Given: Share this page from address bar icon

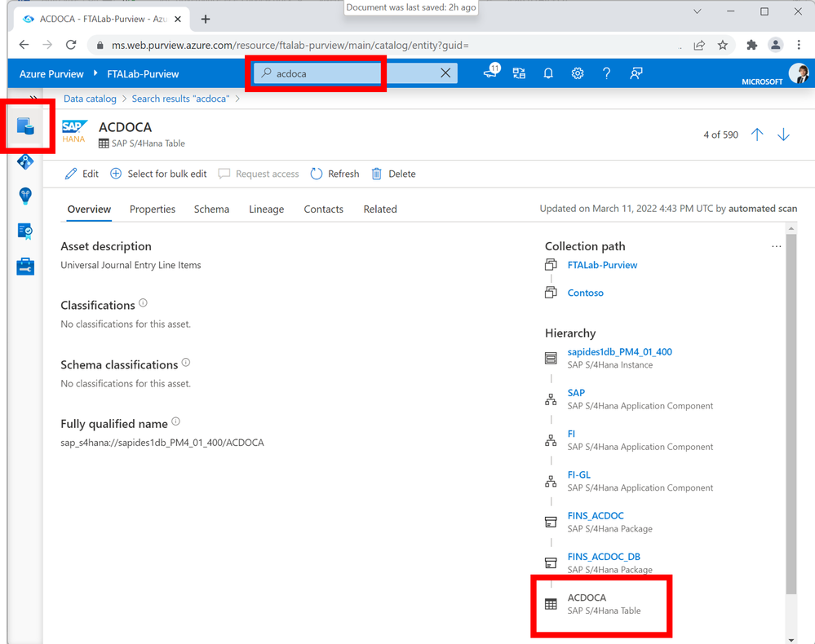Looking at the screenshot, I should click(x=699, y=45).
